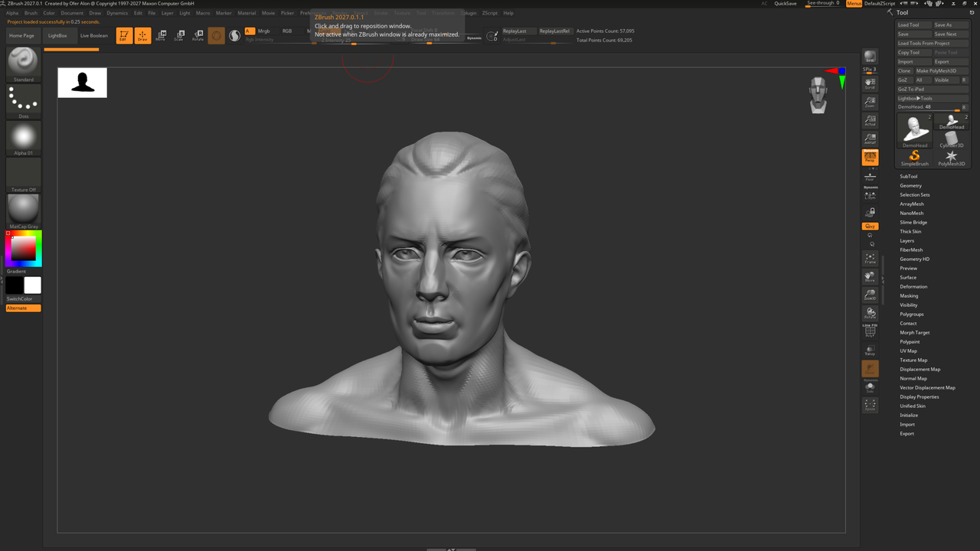Click Make PolyMesh3D button
The height and width of the screenshot is (551, 980).
[x=942, y=71]
